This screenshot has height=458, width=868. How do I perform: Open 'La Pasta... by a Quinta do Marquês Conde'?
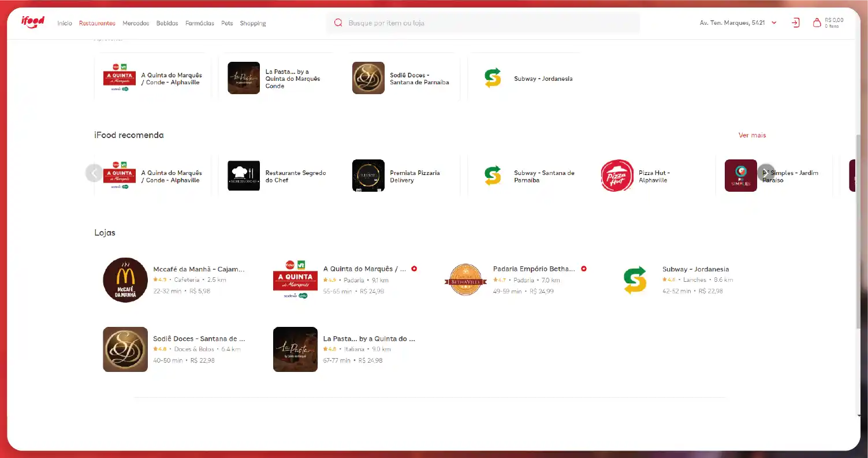pyautogui.click(x=293, y=79)
